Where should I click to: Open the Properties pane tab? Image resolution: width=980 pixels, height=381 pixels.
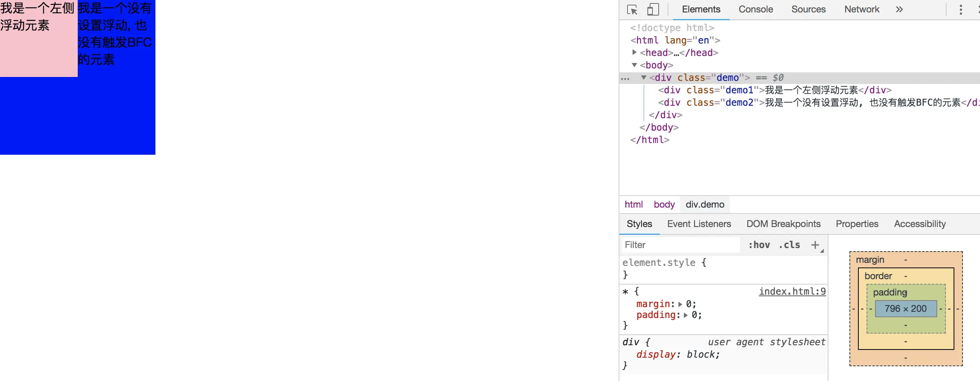tap(857, 224)
